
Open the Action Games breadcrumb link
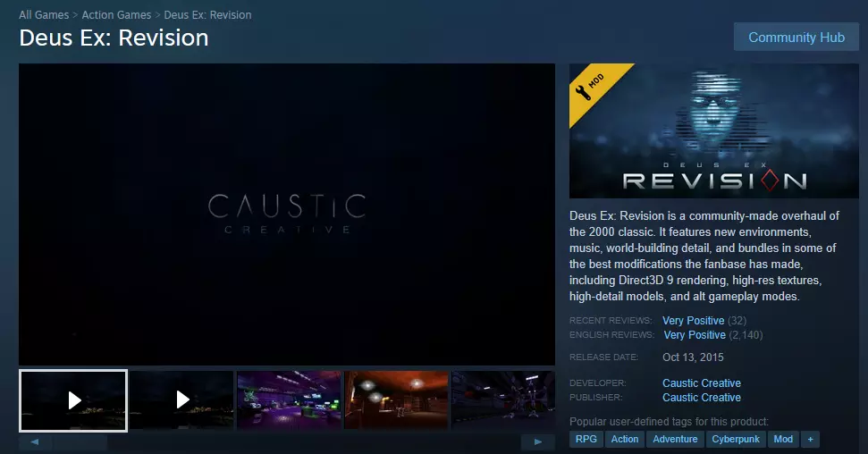click(x=116, y=15)
